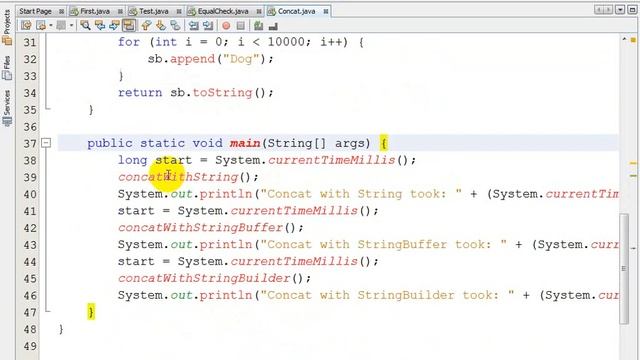This screenshot has width=640, height=360.
Task: Click on 'concatWithString()' call
Action: [x=188, y=177]
